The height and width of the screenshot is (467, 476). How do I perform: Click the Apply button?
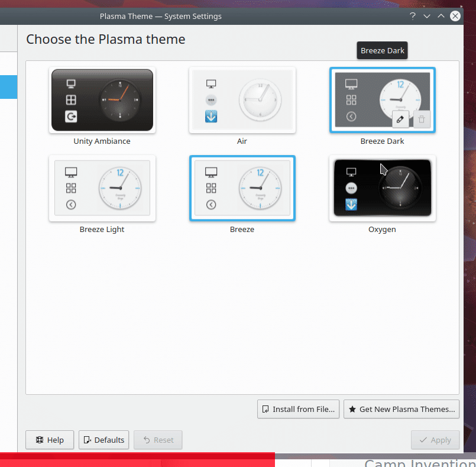435,440
